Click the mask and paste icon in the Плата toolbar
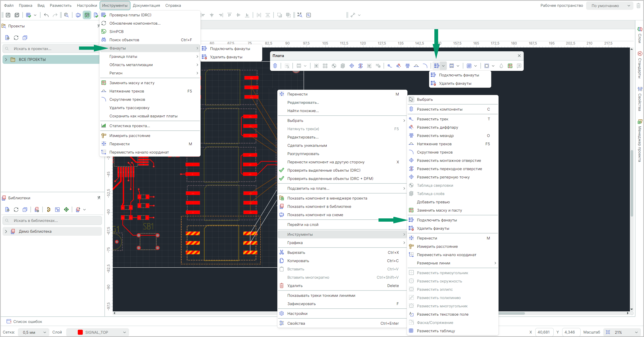This screenshot has height=337, width=644. click(510, 66)
